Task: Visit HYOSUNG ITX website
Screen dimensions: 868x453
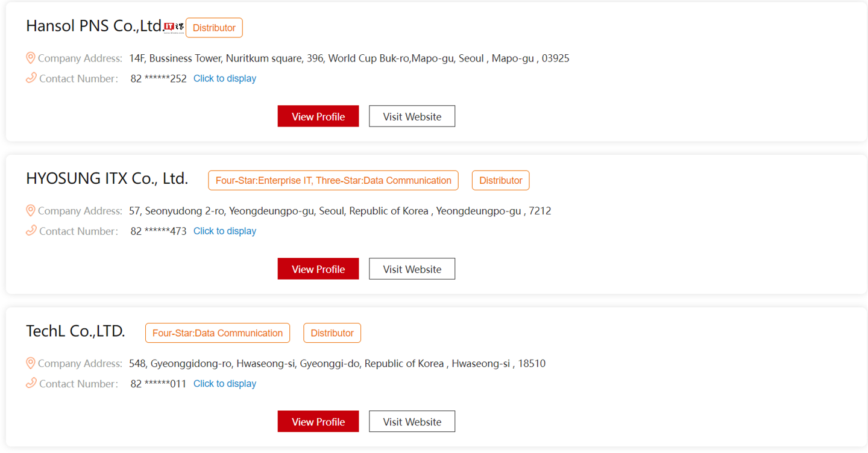Action: pos(412,269)
